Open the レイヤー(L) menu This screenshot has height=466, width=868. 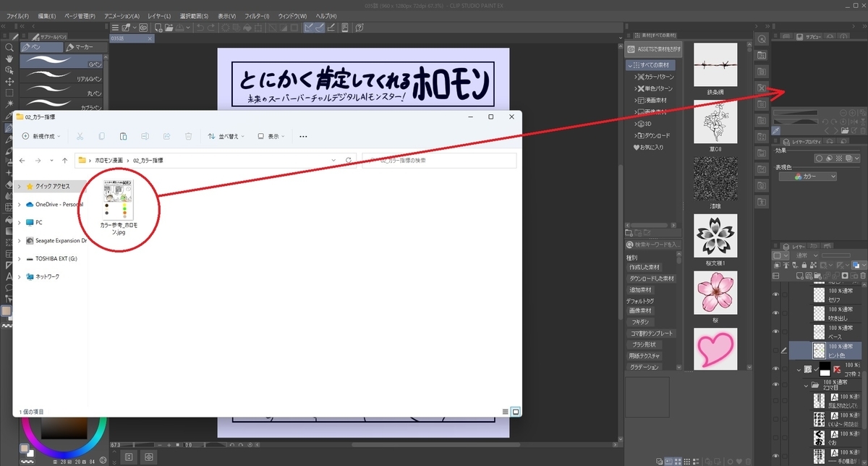158,16
